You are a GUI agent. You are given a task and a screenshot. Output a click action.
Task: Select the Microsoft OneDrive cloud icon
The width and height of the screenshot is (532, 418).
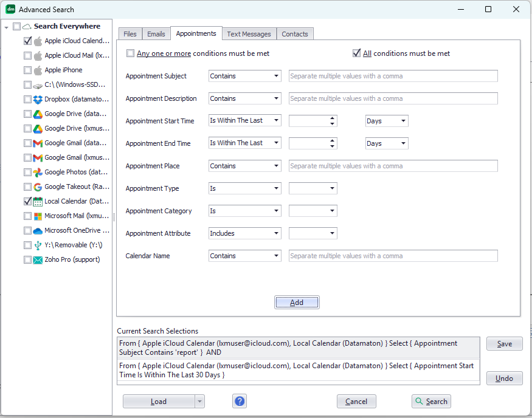coord(36,230)
